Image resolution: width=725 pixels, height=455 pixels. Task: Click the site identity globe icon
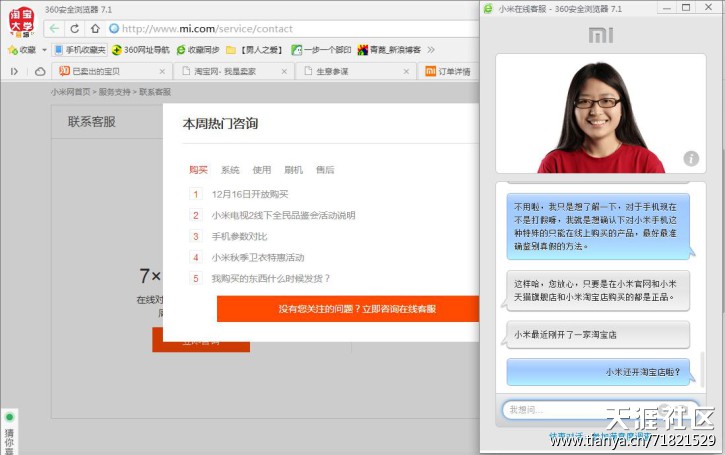coord(114,29)
